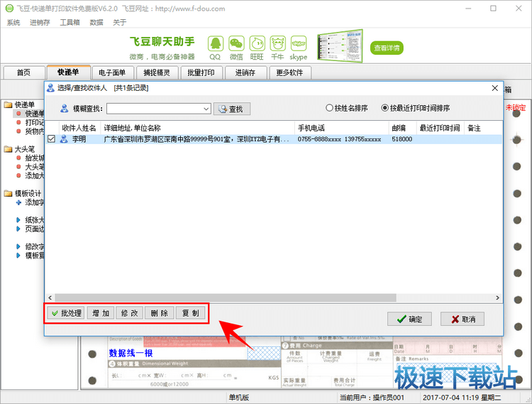Open QQ icon in chat assistant banner
532x404 pixels.
coord(216,44)
